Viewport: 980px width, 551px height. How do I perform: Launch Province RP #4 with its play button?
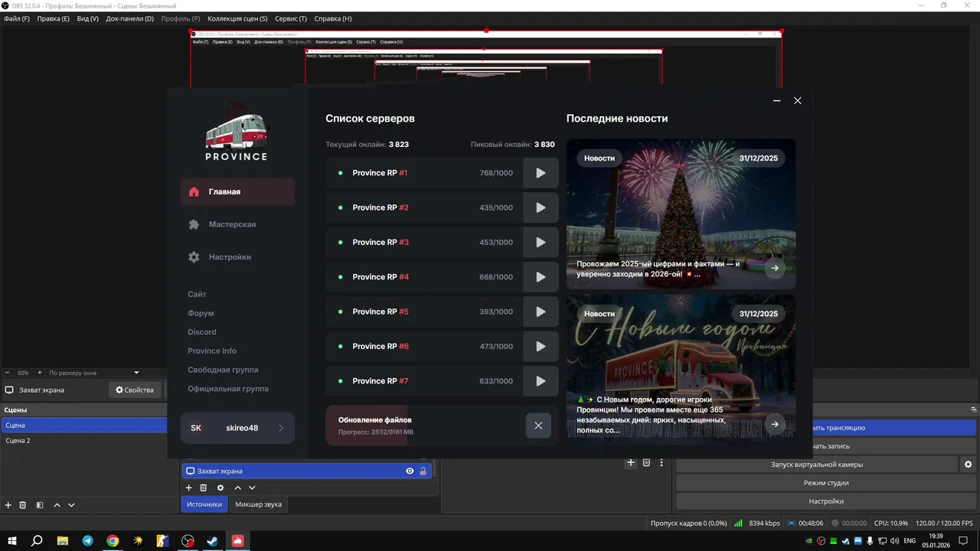click(541, 277)
